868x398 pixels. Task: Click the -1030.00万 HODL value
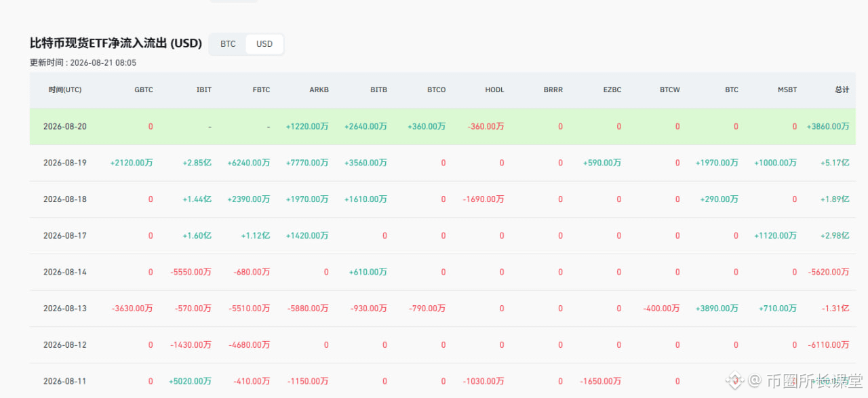point(484,382)
